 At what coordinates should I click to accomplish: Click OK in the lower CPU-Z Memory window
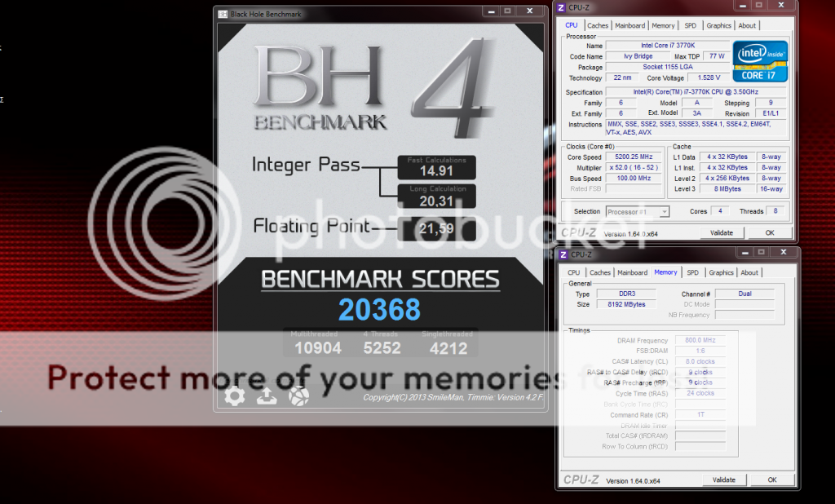(771, 480)
